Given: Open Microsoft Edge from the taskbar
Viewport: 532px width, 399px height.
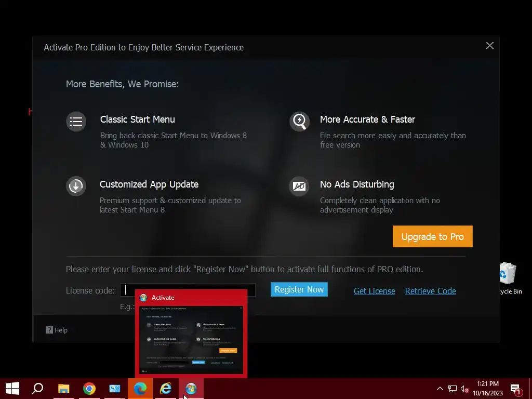Looking at the screenshot, I should (140, 389).
